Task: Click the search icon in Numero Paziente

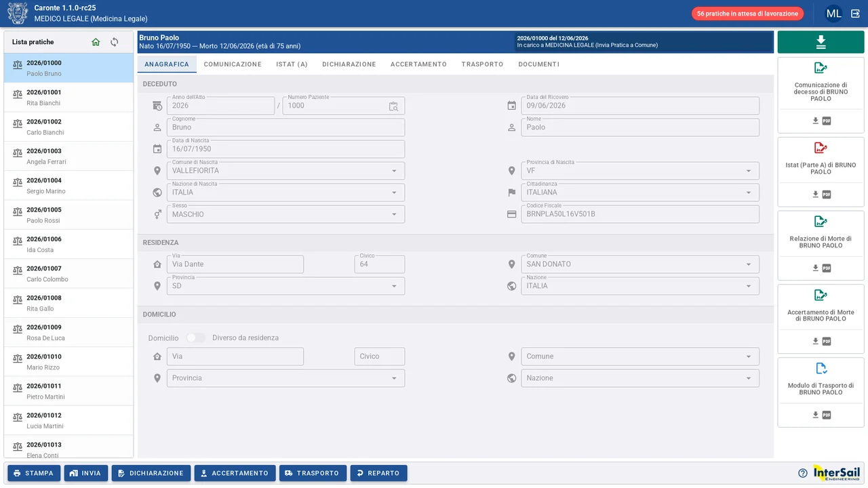Action: [393, 106]
